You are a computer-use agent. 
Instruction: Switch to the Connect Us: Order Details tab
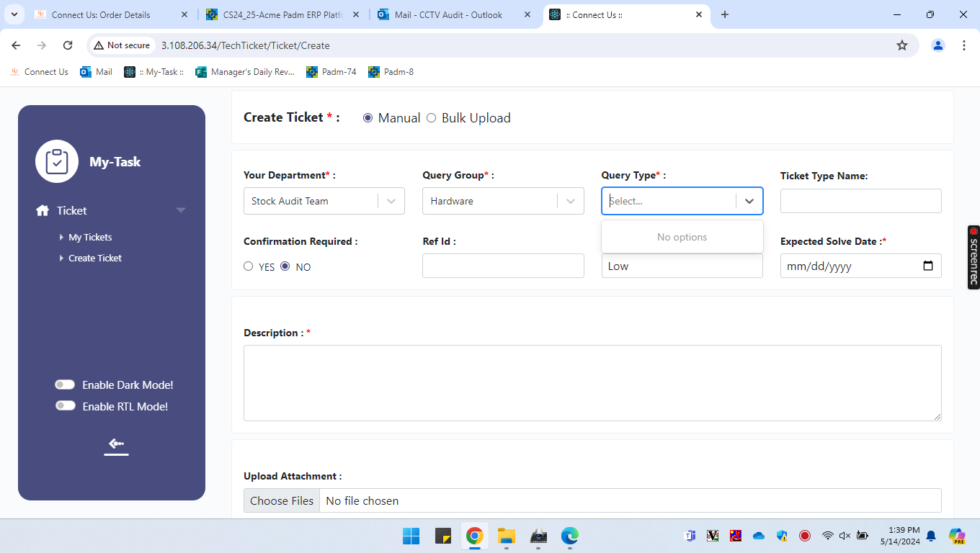tap(101, 14)
